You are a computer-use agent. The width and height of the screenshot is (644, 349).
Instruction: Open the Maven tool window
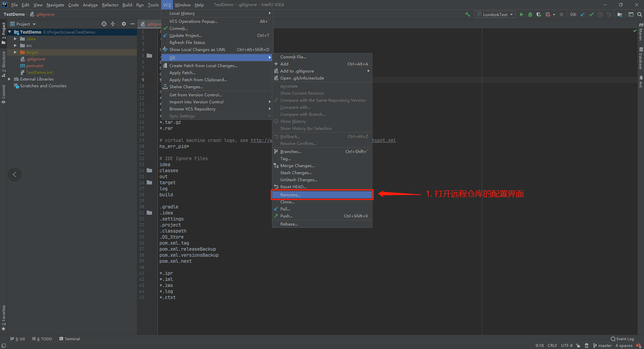[x=641, y=31]
